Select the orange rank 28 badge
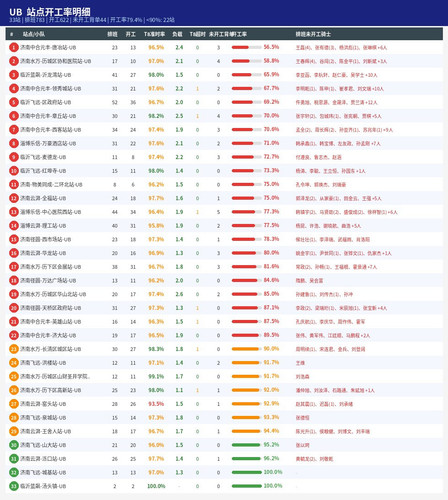The width and height of the screenshot is (448, 500). point(14,418)
